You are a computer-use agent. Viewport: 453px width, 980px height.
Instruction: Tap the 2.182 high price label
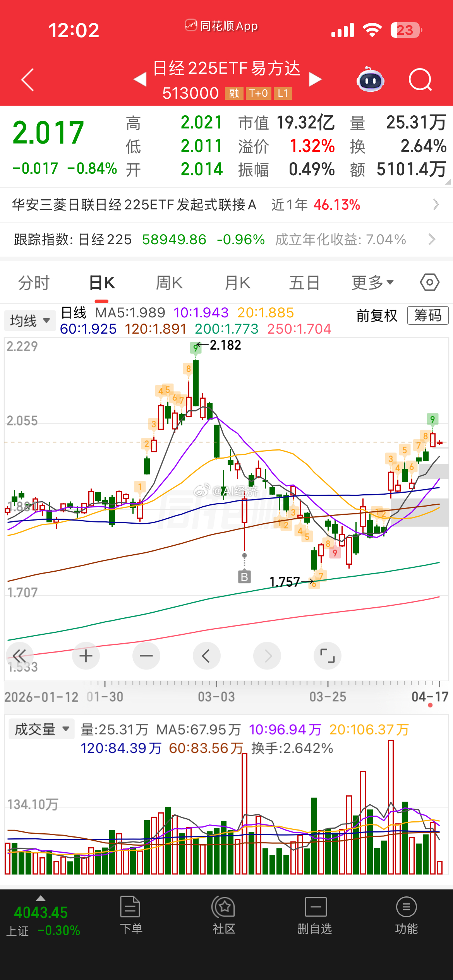225,345
